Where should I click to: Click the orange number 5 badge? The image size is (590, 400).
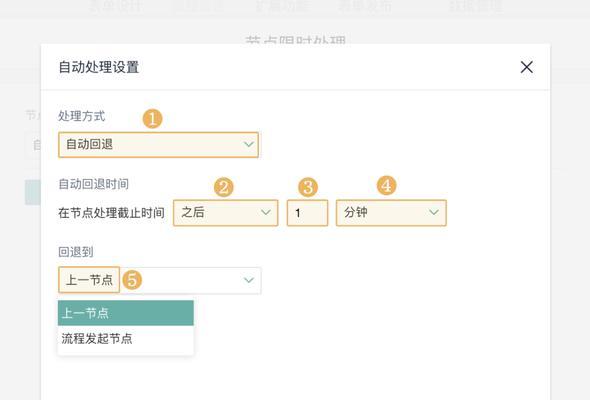point(132,280)
